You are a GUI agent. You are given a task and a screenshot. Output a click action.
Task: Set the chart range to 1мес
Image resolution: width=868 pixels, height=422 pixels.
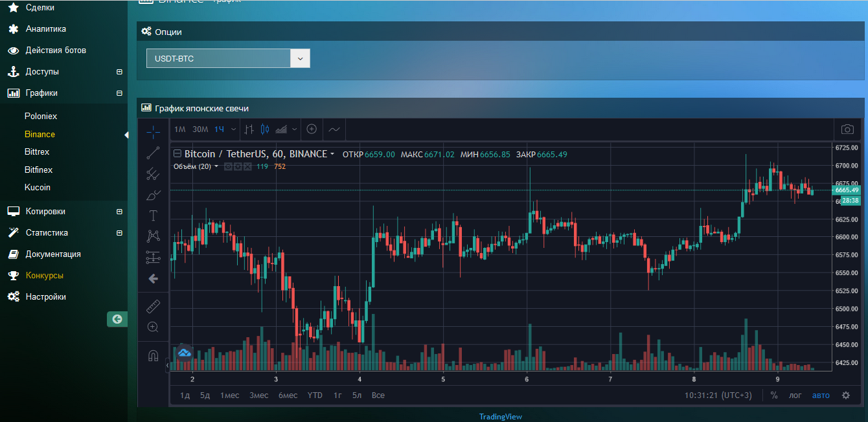[229, 395]
